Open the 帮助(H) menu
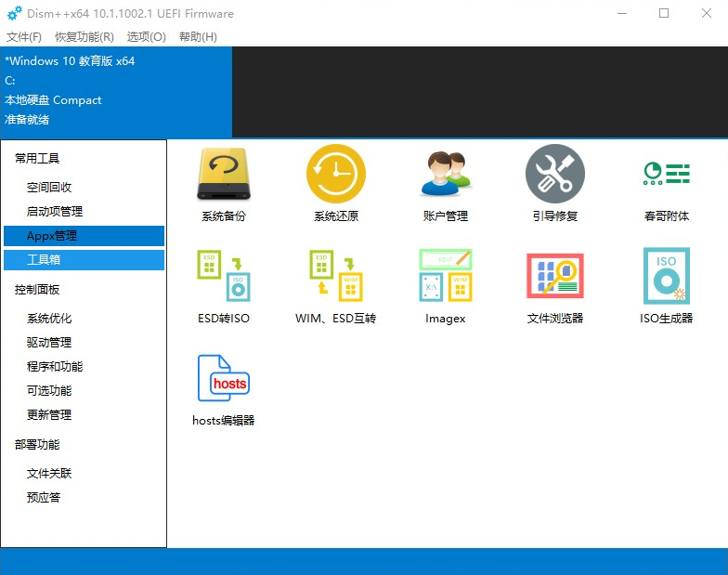This screenshot has width=728, height=575. click(198, 37)
